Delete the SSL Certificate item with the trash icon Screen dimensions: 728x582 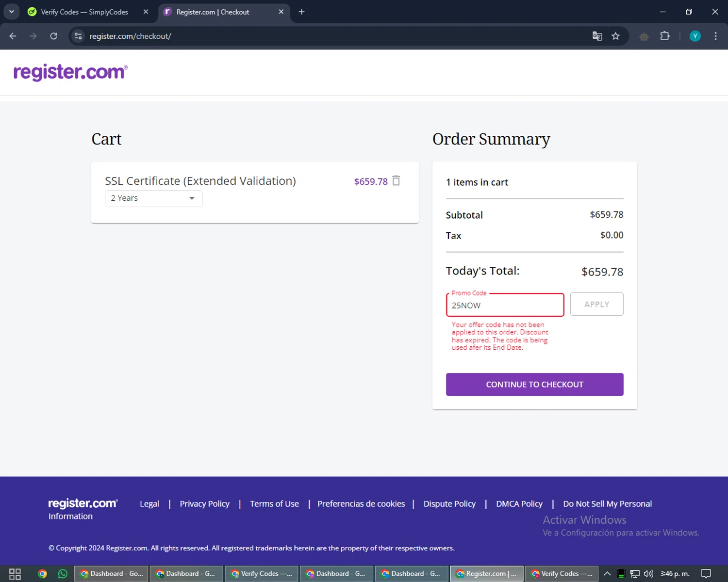(x=396, y=180)
